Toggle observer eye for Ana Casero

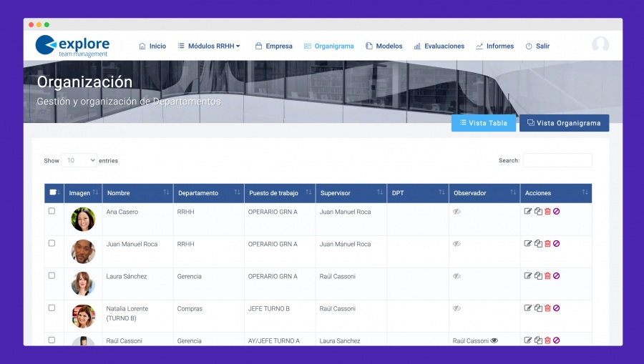click(457, 212)
